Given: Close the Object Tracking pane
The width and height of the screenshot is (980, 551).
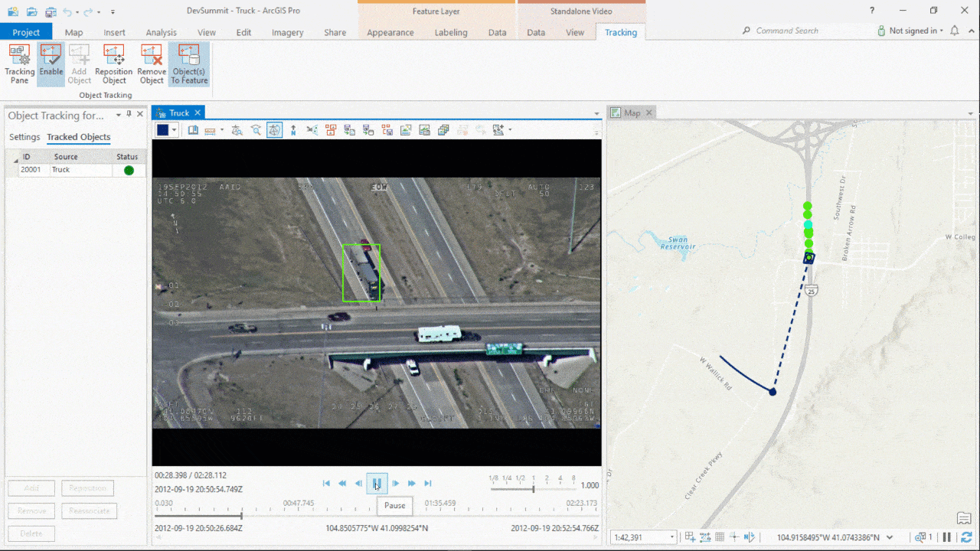Looking at the screenshot, I should 139,115.
